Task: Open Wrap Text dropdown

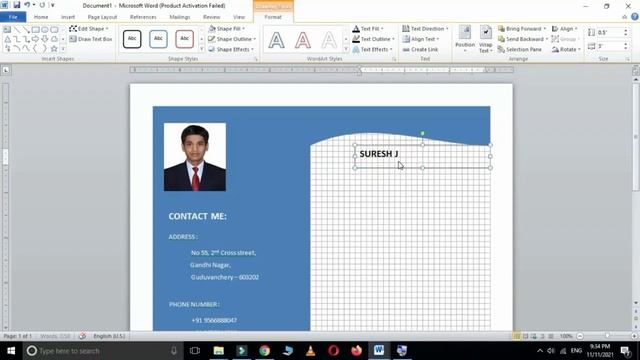Action: point(485,39)
